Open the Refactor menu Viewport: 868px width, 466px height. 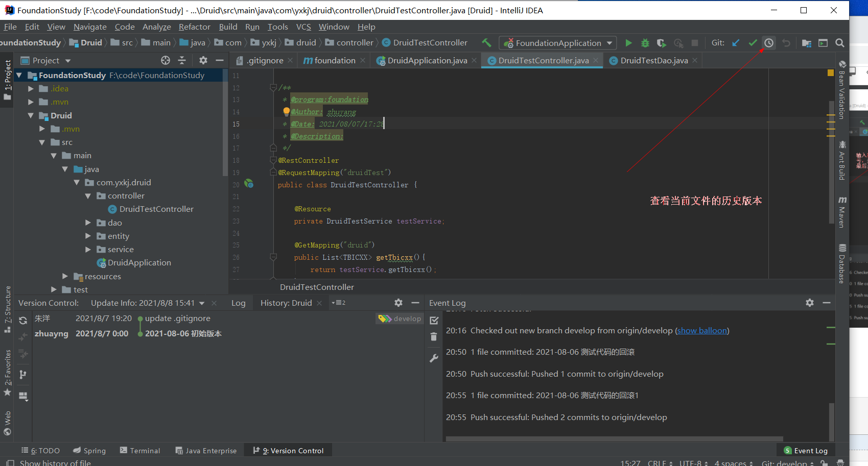pyautogui.click(x=195, y=27)
